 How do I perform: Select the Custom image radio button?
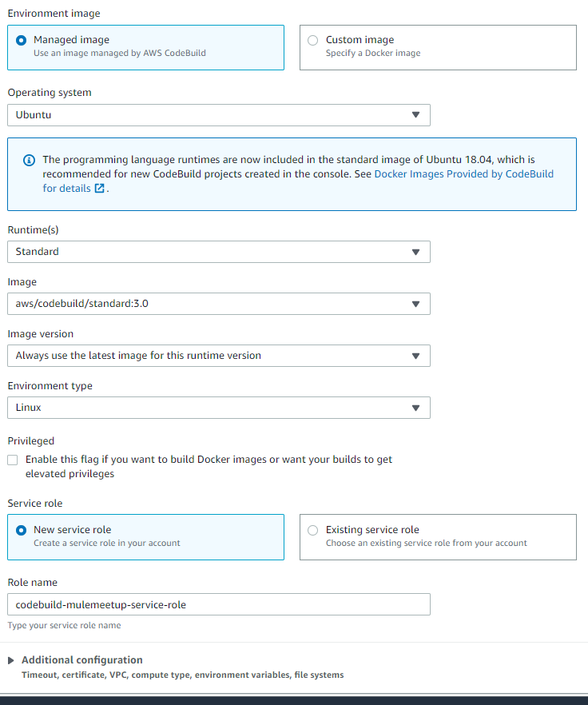(312, 40)
